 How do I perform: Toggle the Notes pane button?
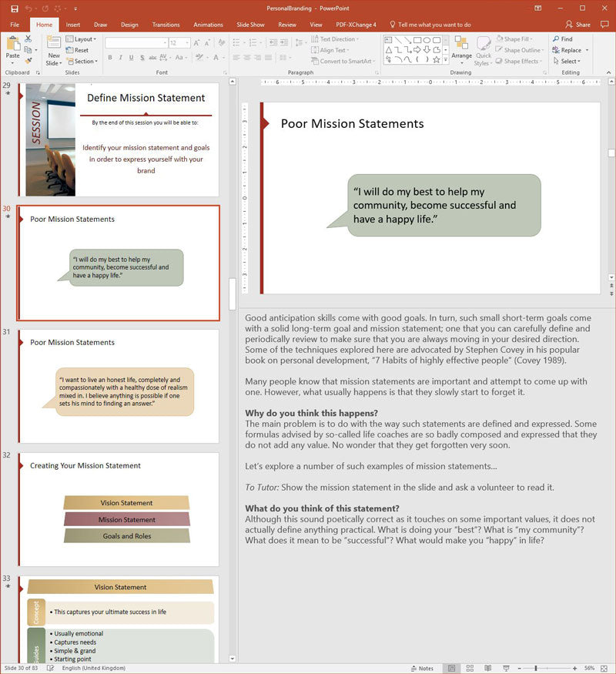[x=422, y=669]
